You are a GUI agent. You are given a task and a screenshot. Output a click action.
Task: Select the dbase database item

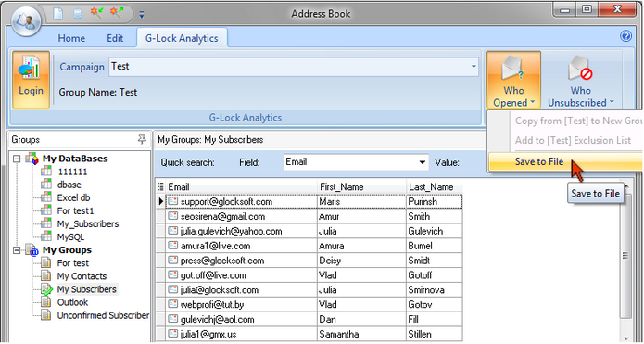(69, 185)
